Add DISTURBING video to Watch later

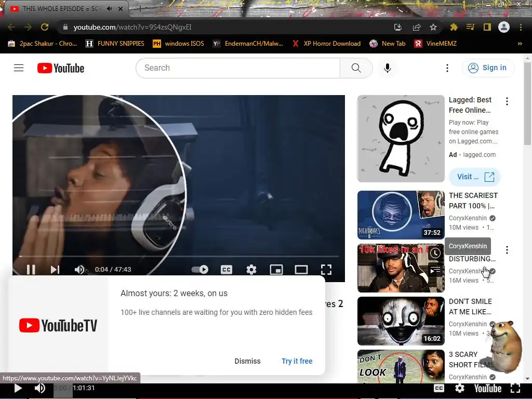(435, 253)
